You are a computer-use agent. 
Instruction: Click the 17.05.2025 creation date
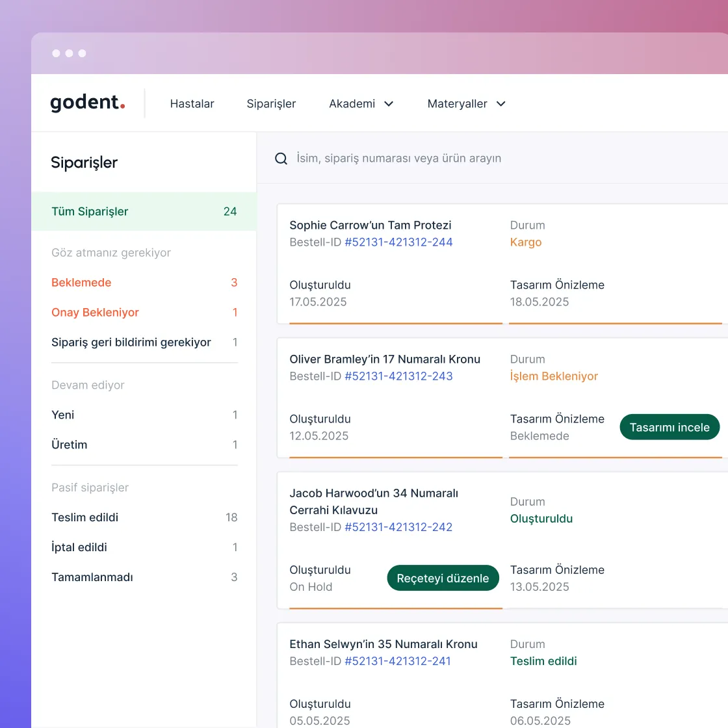pyautogui.click(x=318, y=302)
